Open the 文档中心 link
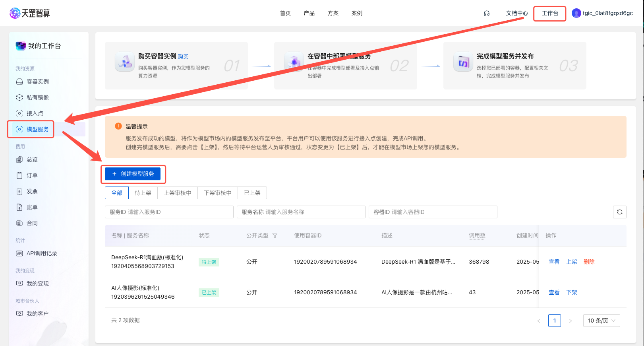This screenshot has width=644, height=346. tap(517, 13)
